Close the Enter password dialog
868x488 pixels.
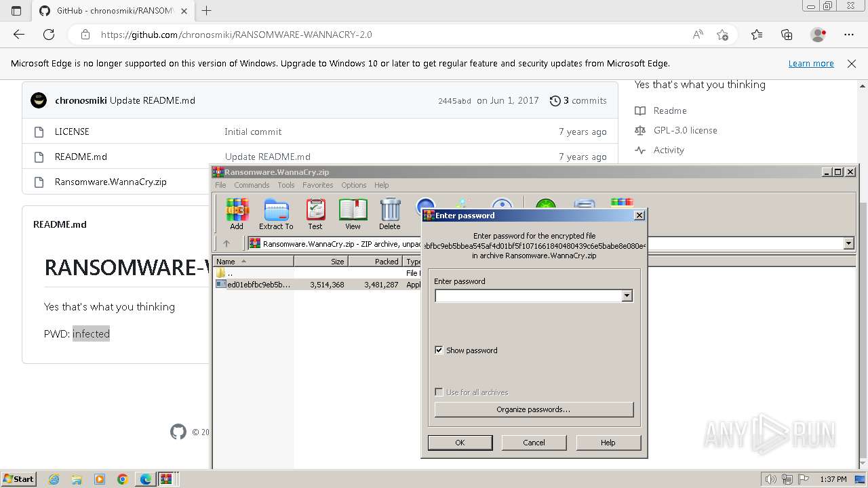[x=639, y=216]
